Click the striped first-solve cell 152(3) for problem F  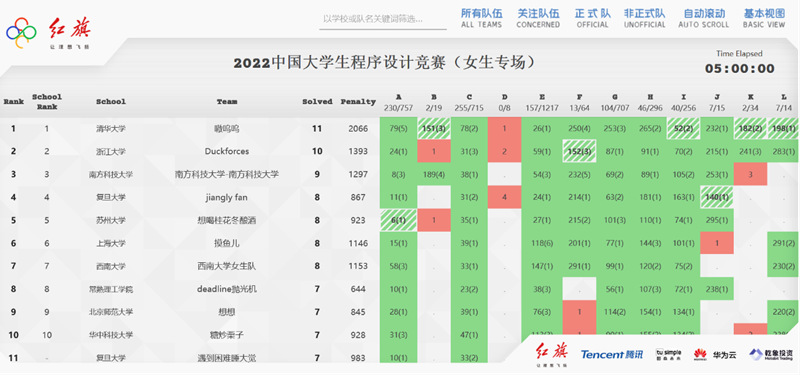(x=579, y=151)
